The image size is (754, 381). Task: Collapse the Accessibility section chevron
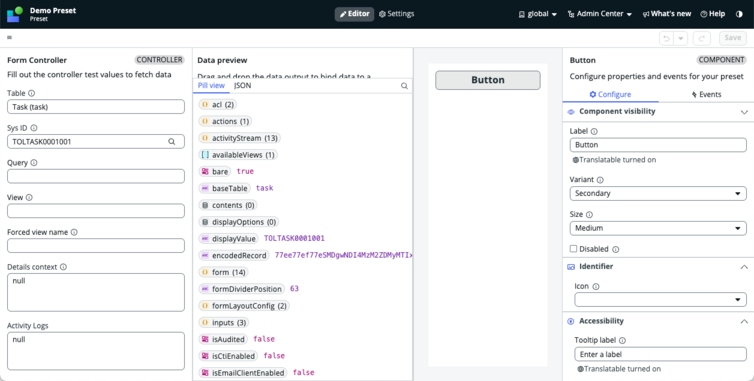point(744,321)
